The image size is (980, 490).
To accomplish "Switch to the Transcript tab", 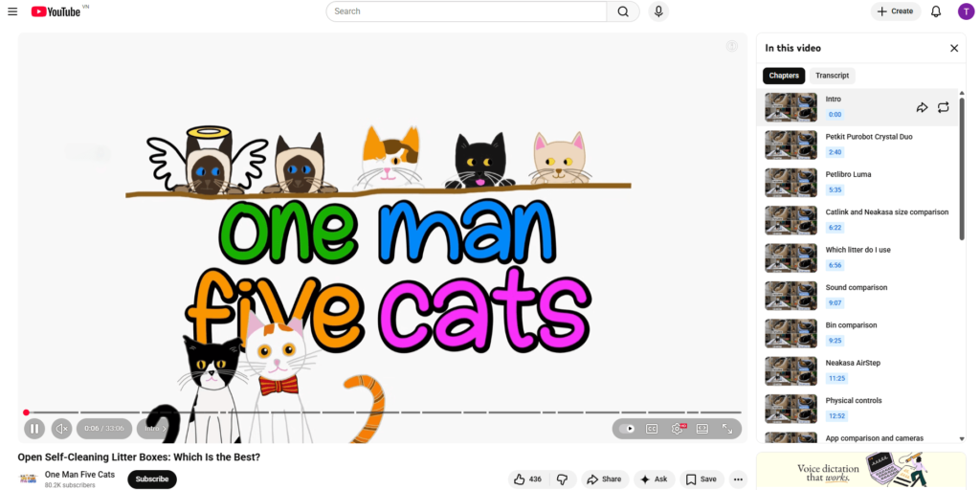I will (x=832, y=76).
